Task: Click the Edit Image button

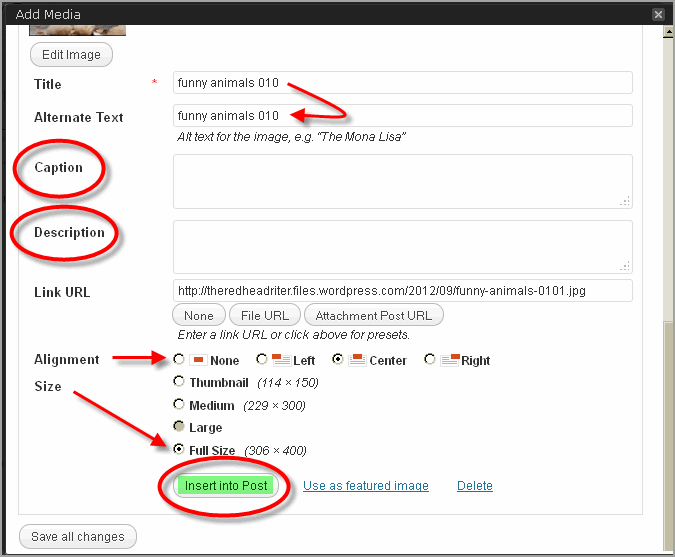Action: coord(71,55)
